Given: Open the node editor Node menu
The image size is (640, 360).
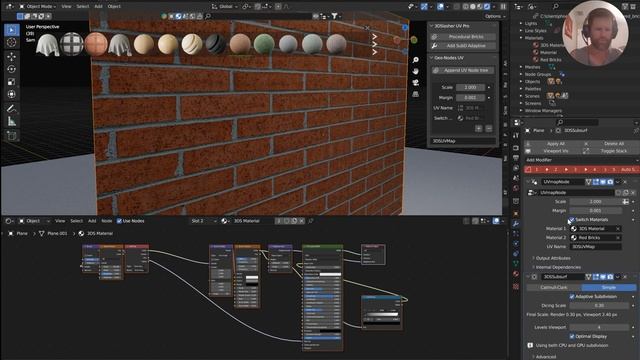Looking at the screenshot, I should click(x=107, y=221).
